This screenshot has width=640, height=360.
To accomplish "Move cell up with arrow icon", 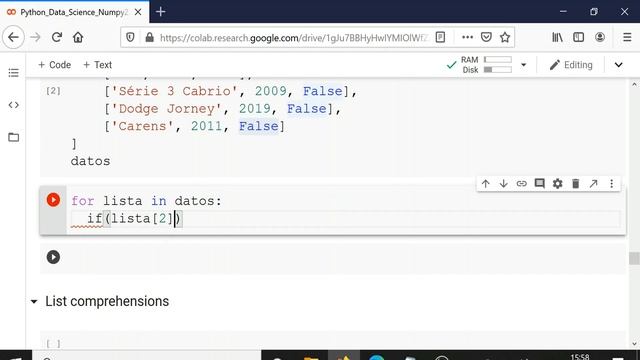I will click(485, 184).
